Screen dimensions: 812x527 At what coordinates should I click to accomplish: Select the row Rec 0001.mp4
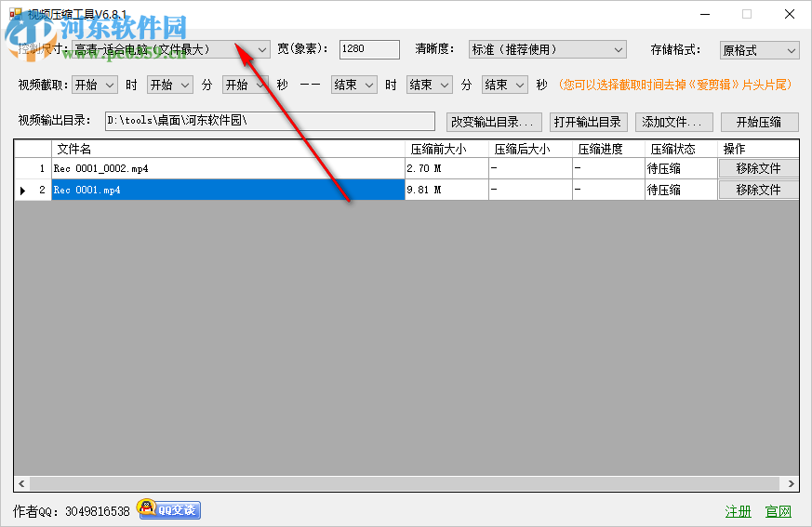coord(228,190)
